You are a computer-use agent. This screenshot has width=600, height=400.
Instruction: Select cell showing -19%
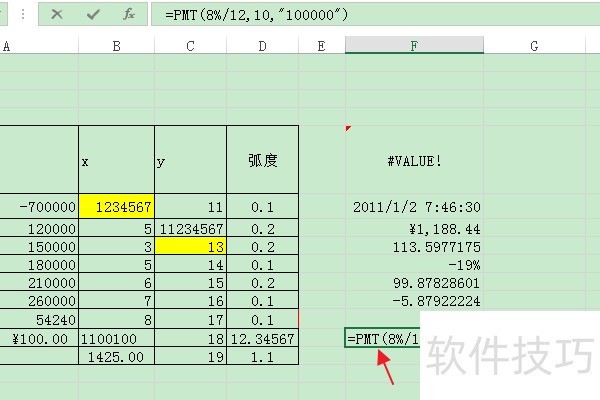click(414, 264)
